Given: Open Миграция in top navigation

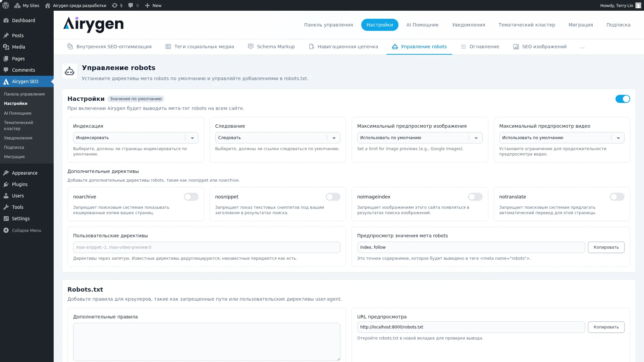Looking at the screenshot, I should tap(581, 25).
